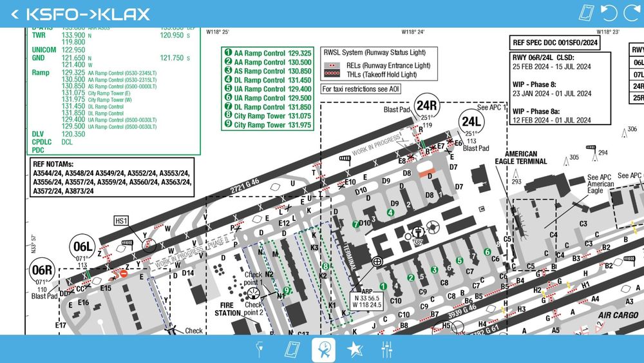644x363 pixels.
Task: Tap the FIRE STATION label
Action: [x=227, y=309]
